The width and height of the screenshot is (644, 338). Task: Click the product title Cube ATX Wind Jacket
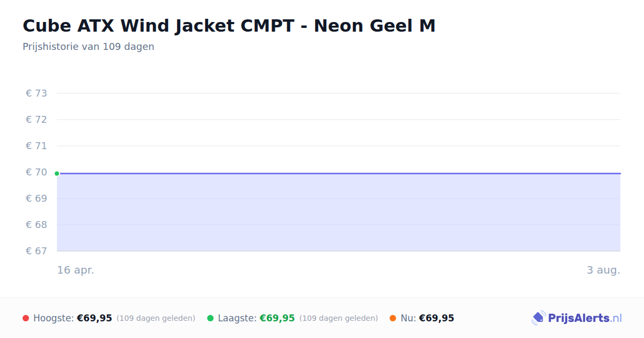(229, 26)
